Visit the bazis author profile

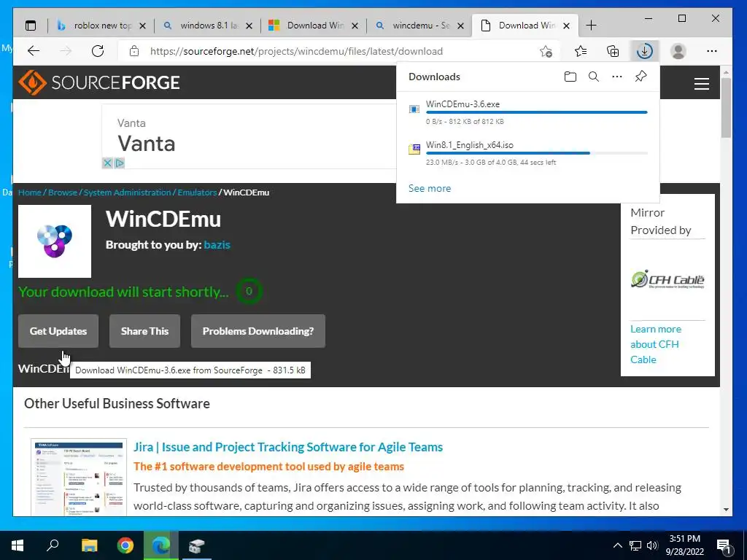click(217, 245)
